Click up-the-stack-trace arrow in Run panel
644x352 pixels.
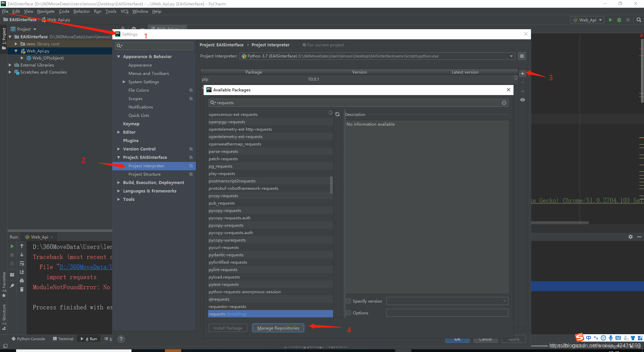(x=22, y=246)
